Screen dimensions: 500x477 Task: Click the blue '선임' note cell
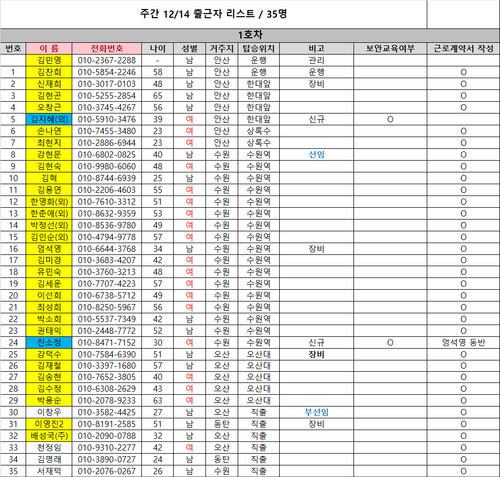tap(316, 155)
